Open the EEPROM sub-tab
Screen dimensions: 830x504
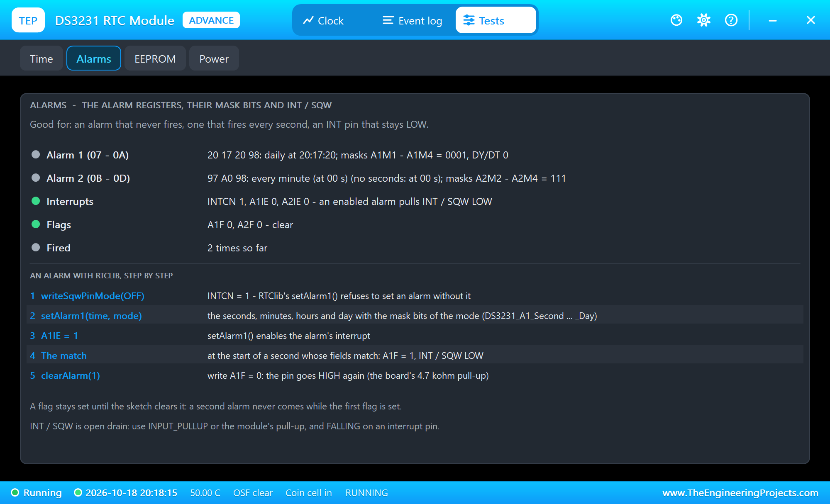tap(155, 58)
